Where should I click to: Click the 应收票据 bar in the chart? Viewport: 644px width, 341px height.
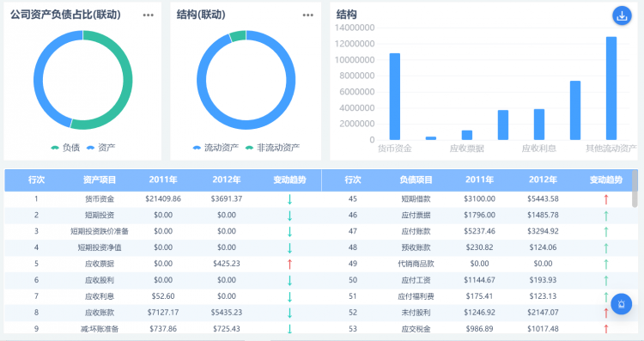467,135
